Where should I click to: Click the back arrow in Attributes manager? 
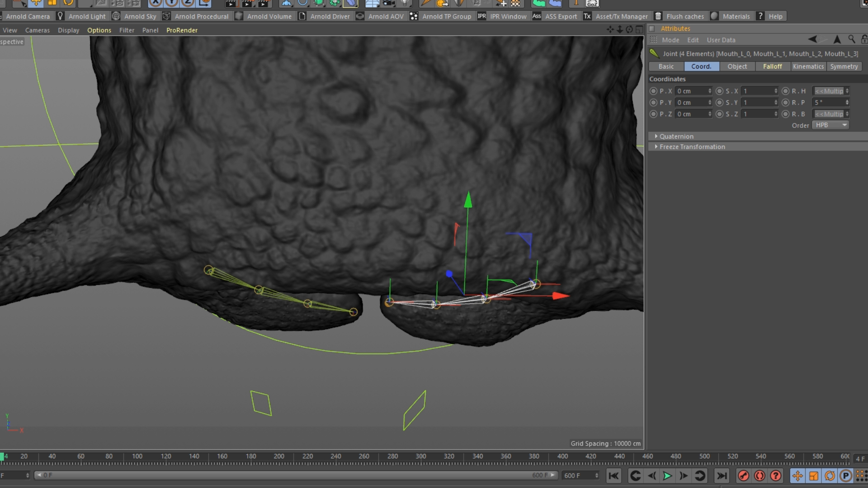[812, 40]
